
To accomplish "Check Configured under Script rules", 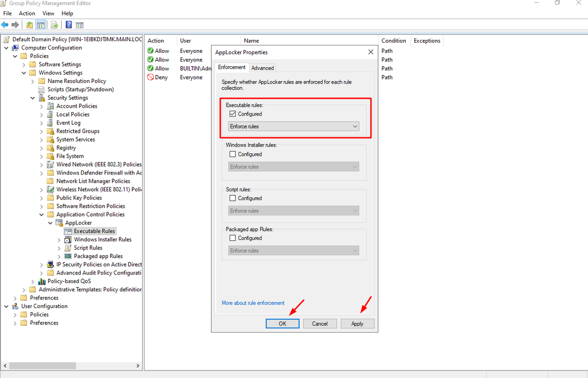I will pos(233,199).
